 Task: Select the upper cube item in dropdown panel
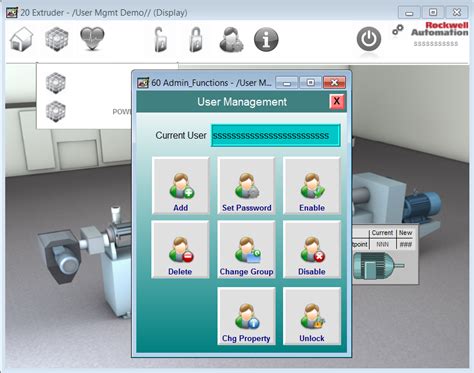pyautogui.click(x=56, y=83)
